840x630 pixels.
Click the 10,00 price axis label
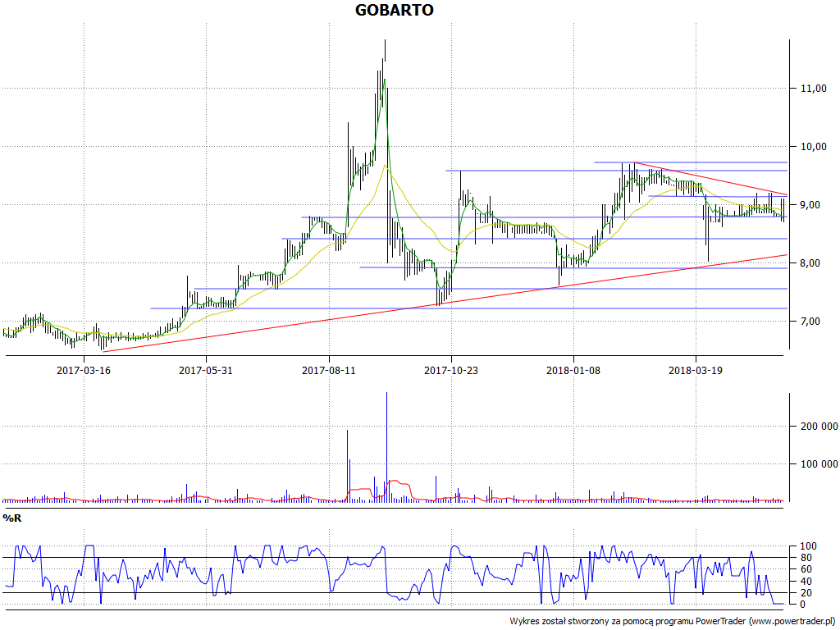tap(813, 147)
